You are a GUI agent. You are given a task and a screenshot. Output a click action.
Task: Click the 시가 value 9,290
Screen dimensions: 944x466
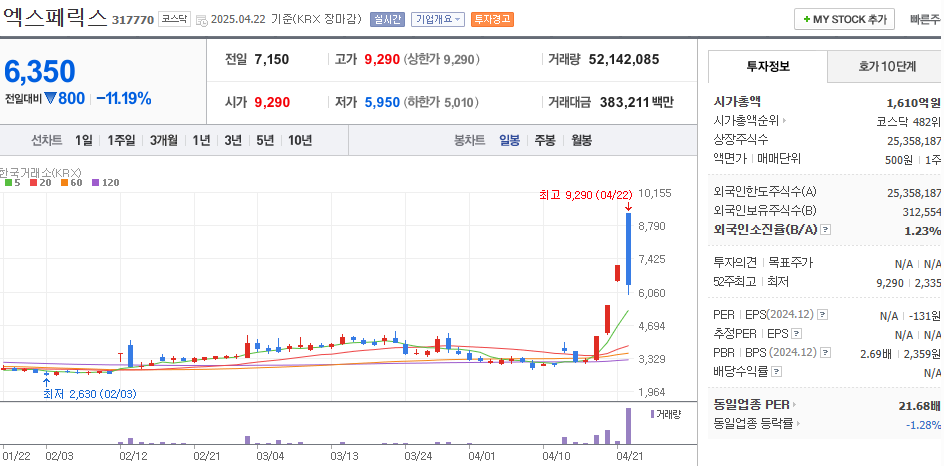pos(272,102)
